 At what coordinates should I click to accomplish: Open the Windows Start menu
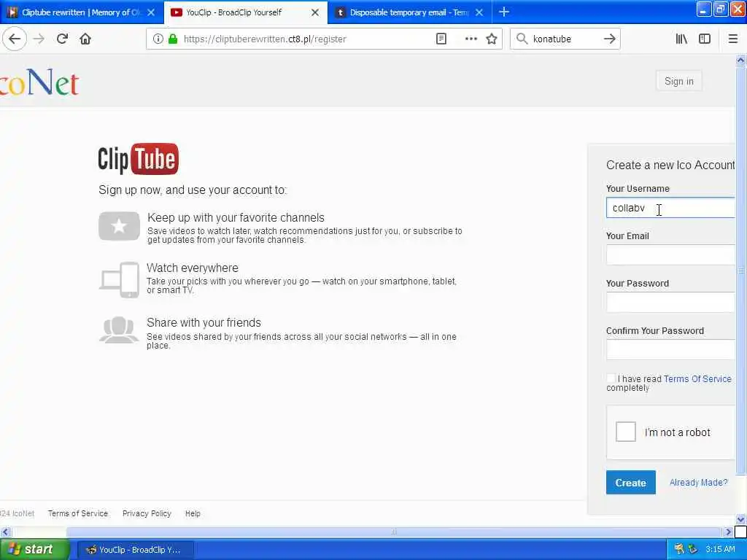[34, 550]
